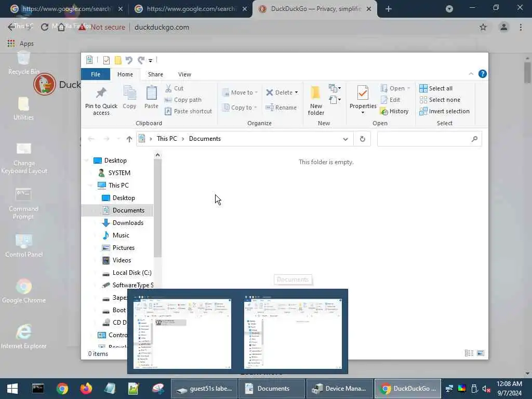Click the Paste clipboard icon
The width and height of the screenshot is (532, 399).
click(151, 97)
